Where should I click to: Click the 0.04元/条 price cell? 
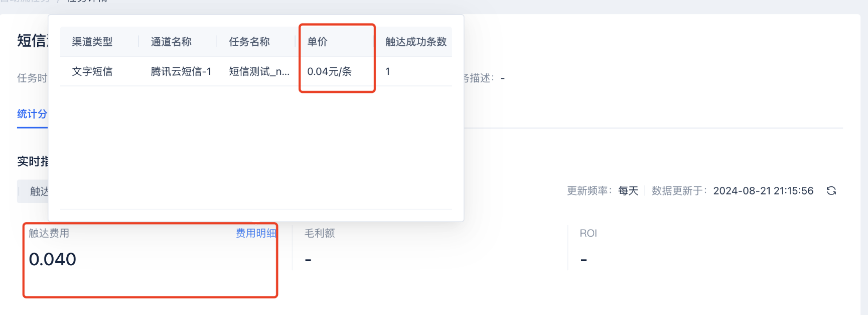(330, 71)
